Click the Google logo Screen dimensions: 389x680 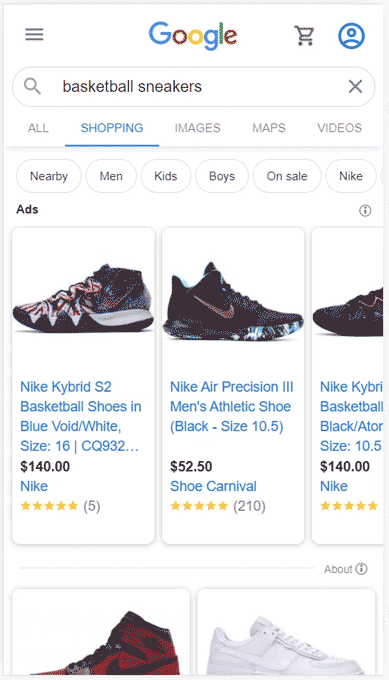coord(193,36)
